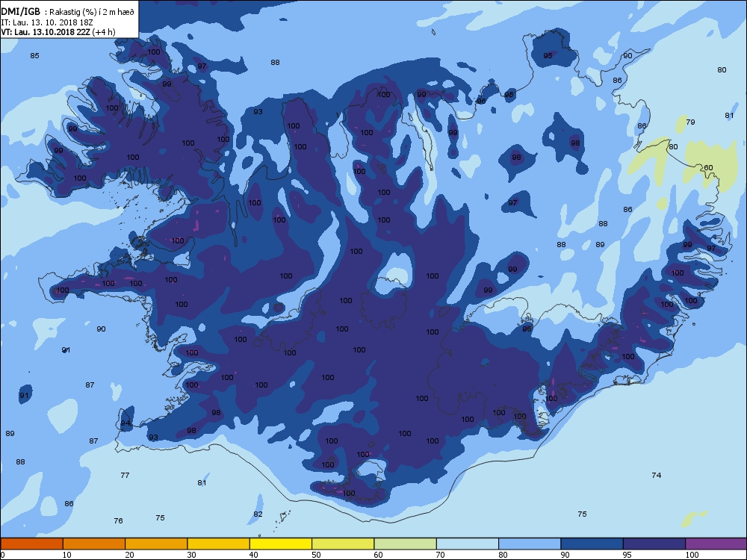The width and height of the screenshot is (747, 560).
Task: Click the navy 95–100 legend swatch
Action: click(654, 544)
